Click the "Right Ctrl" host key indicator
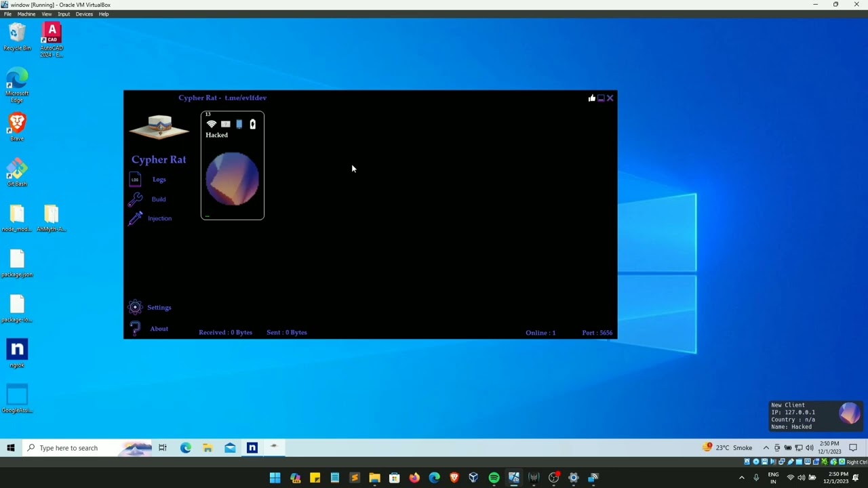Screen dimensions: 868x488 pyautogui.click(x=856, y=462)
